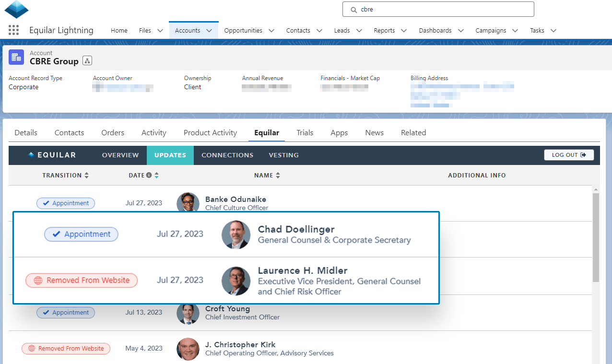Sort updates by the TRANSITION column arrows
The image size is (612, 364).
click(x=86, y=176)
